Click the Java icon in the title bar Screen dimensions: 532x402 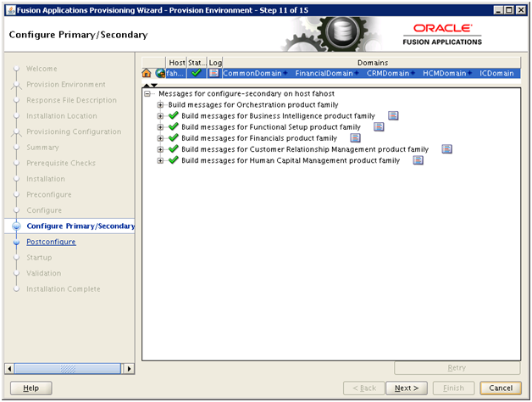pyautogui.click(x=11, y=10)
